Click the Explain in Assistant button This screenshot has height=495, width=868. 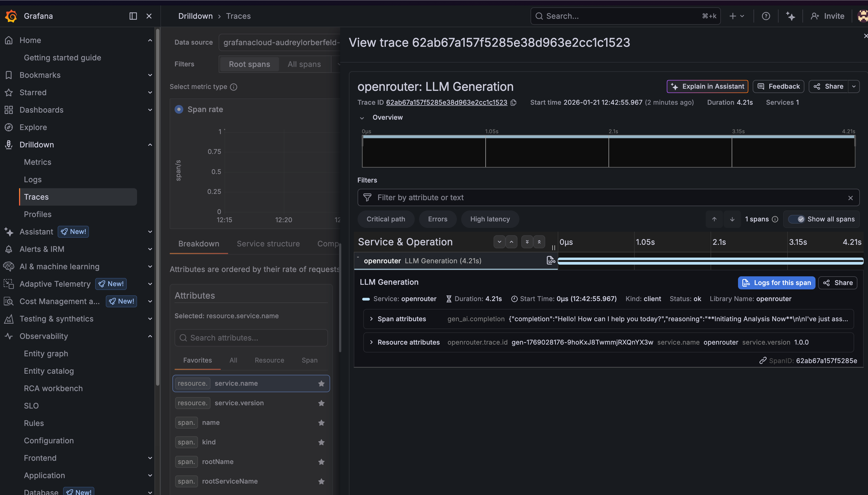pos(707,86)
